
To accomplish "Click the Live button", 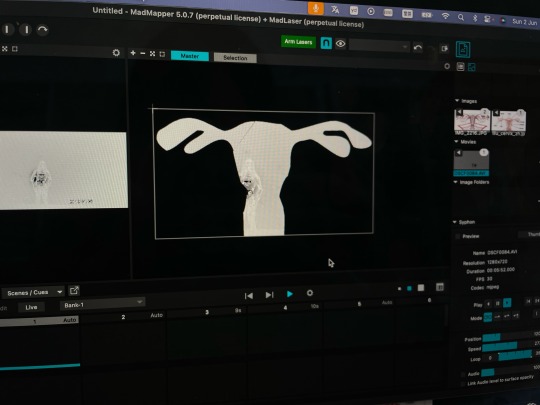I will tap(31, 307).
